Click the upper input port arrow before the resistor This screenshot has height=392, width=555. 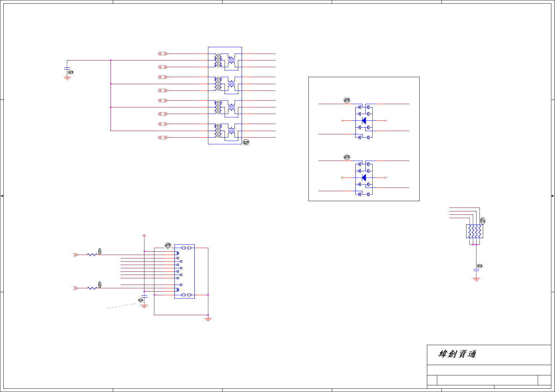(76, 255)
